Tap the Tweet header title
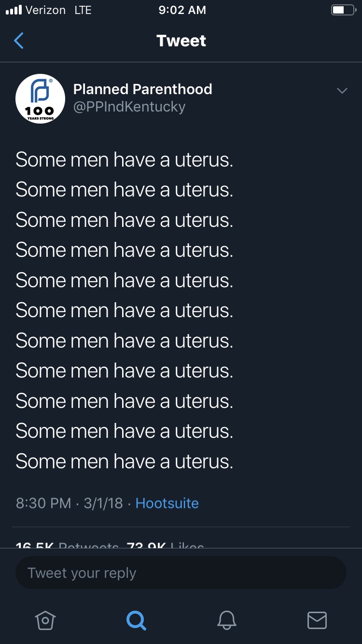362x644 pixels. tap(181, 41)
